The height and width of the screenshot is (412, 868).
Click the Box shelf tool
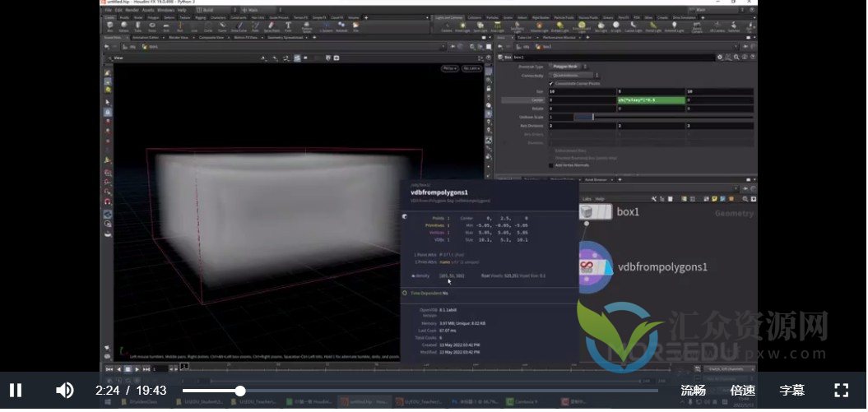(110, 26)
